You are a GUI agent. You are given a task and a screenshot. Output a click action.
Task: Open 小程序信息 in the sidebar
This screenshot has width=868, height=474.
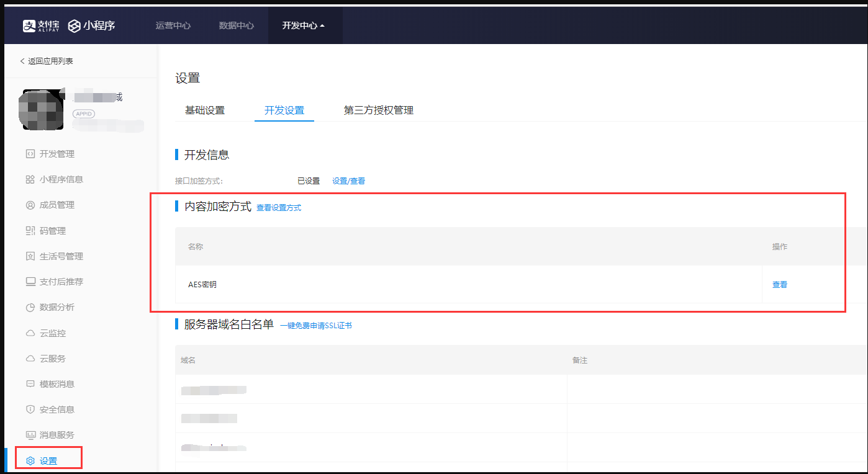point(61,179)
